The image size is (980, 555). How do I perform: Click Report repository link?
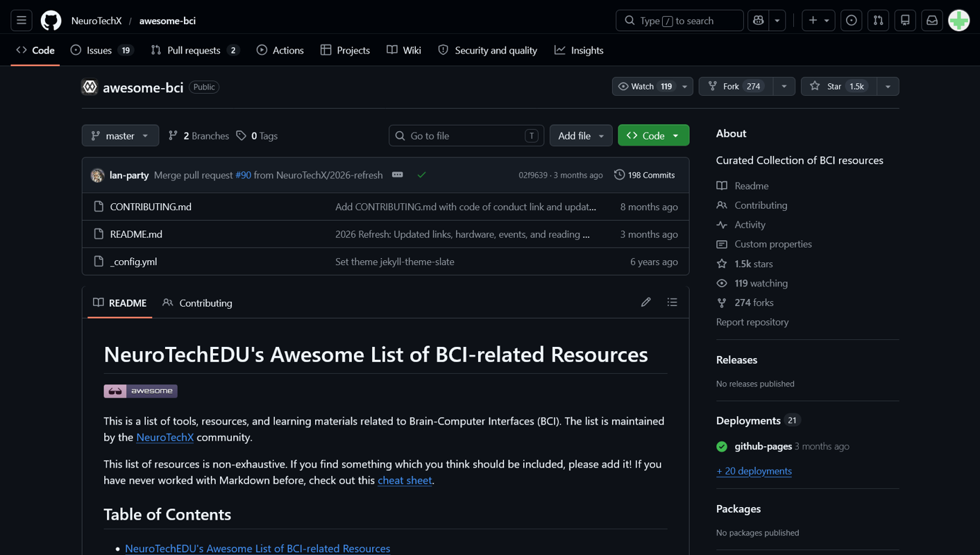coord(752,322)
